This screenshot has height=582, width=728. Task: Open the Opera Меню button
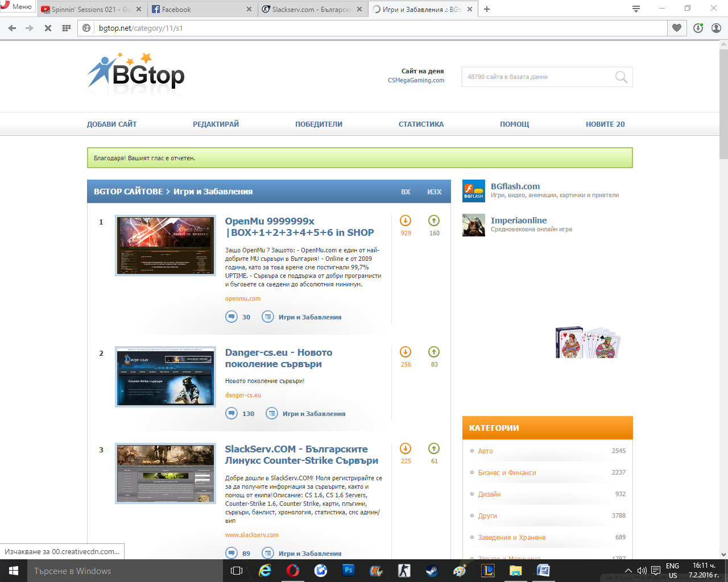[17, 7]
